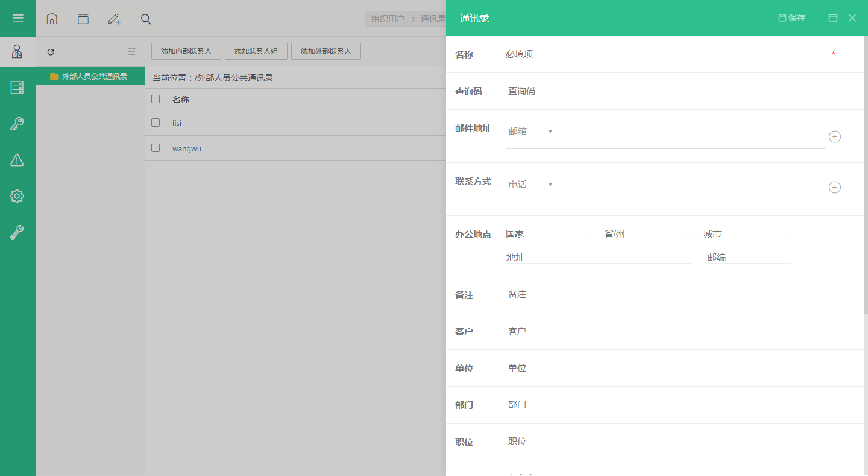This screenshot has height=476, width=868.
Task: Click the 城市 input field
Action: [x=745, y=233]
